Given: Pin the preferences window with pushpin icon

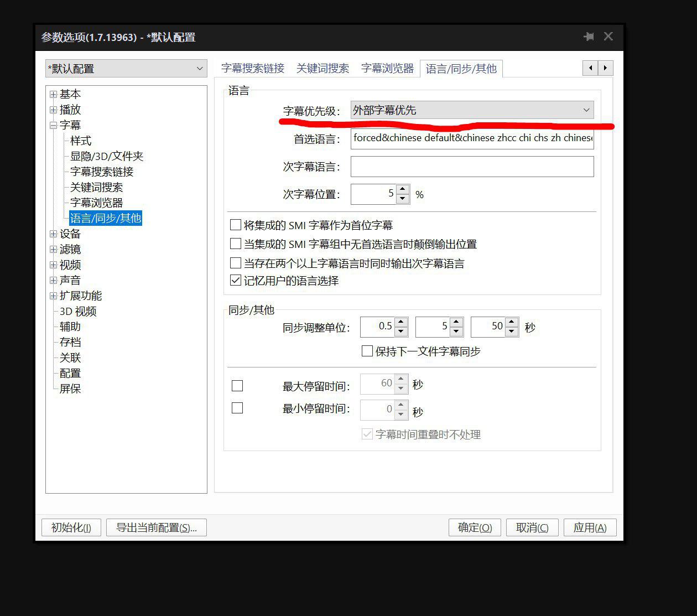Looking at the screenshot, I should [x=589, y=37].
